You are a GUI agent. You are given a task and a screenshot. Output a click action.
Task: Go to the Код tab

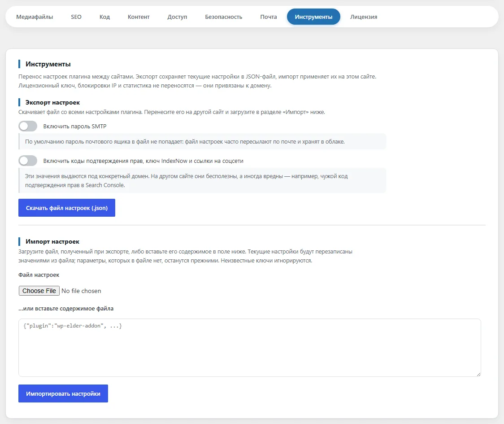[104, 17]
